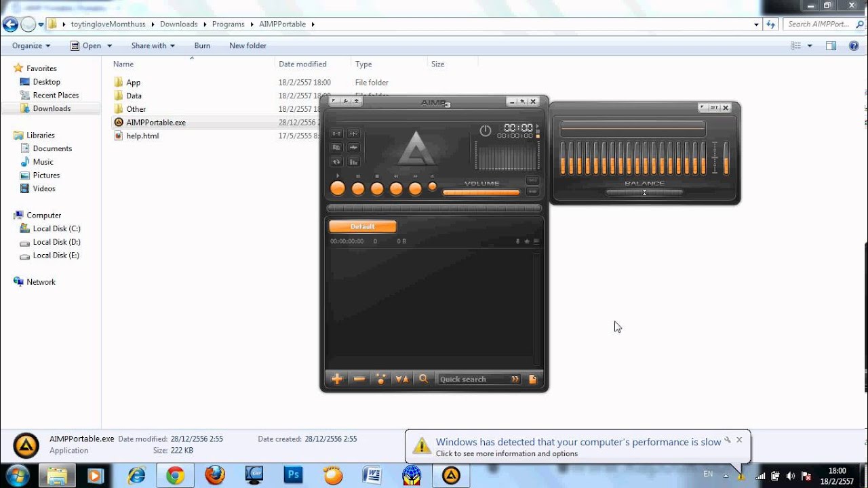Click the AIMP previous track button
The width and height of the screenshot is (868, 488).
396,189
